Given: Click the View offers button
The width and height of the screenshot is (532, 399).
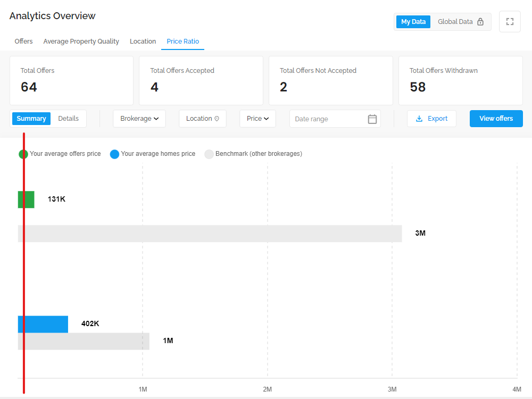Looking at the screenshot, I should coord(496,119).
